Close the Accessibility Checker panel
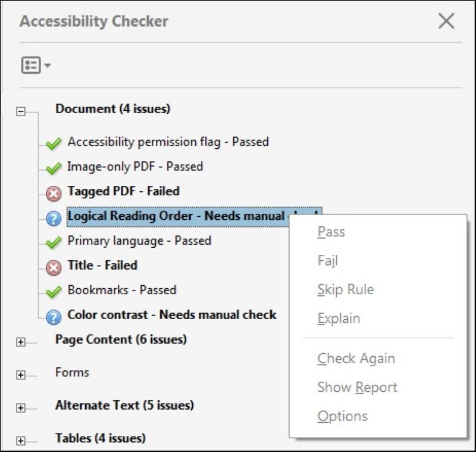476x452 pixels. point(446,21)
